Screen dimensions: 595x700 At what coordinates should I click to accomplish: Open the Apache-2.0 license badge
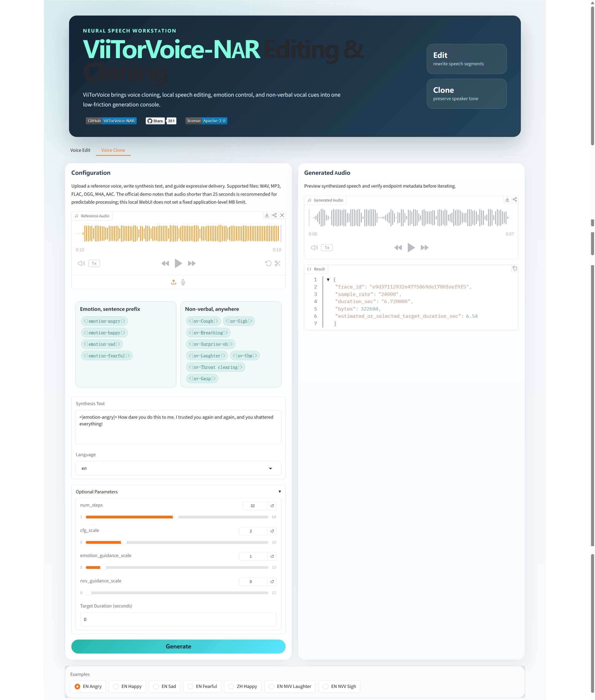206,121
